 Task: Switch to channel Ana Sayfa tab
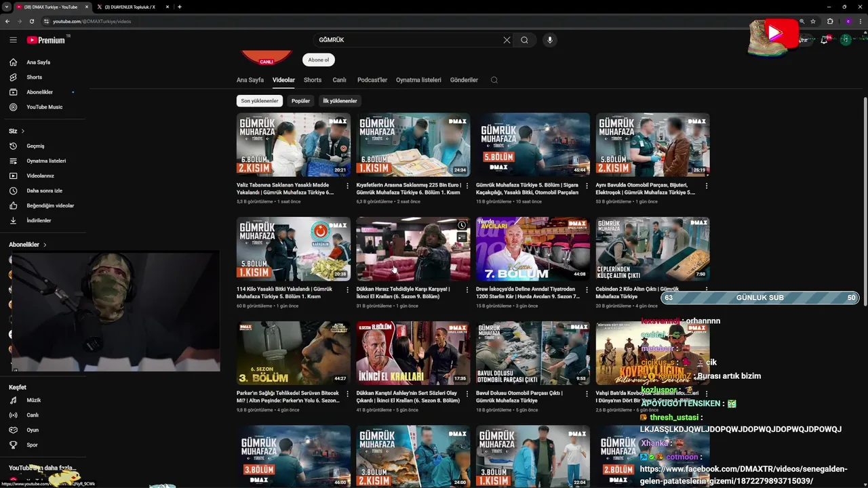250,80
